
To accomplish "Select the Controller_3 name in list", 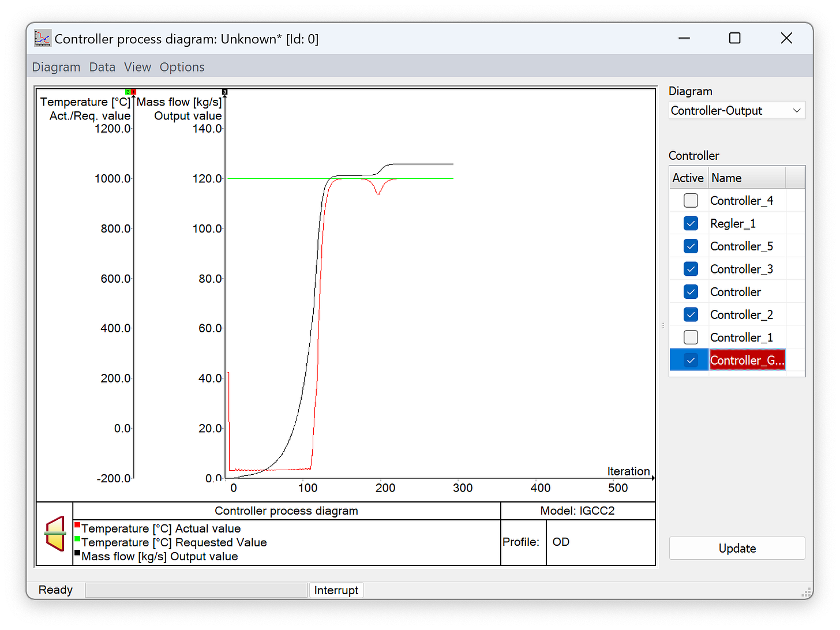I will point(741,269).
